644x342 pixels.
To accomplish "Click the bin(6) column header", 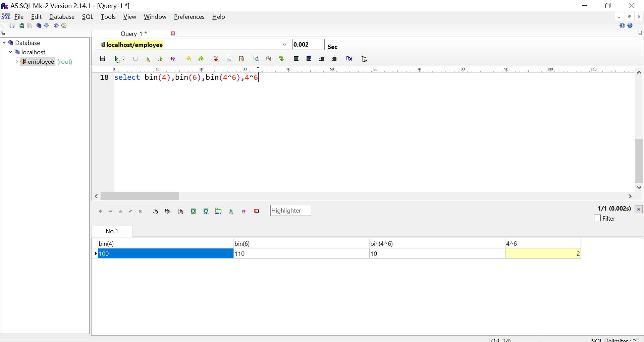I will (301, 244).
